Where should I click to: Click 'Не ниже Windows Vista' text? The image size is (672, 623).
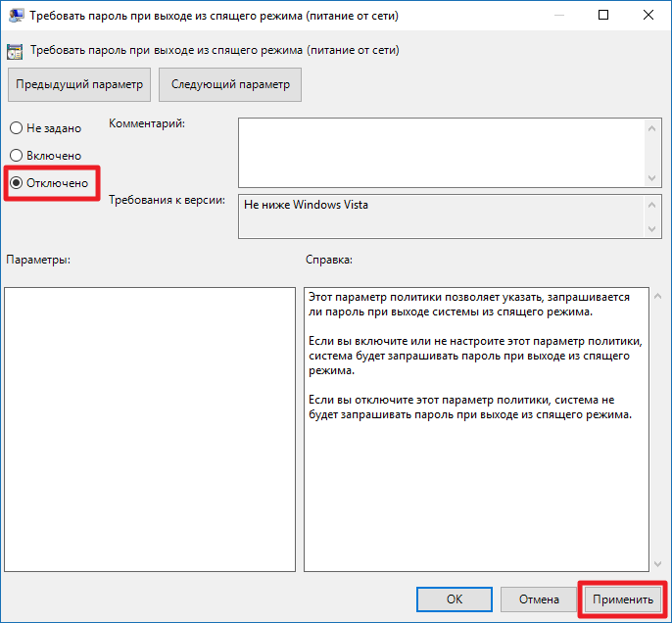pos(306,205)
